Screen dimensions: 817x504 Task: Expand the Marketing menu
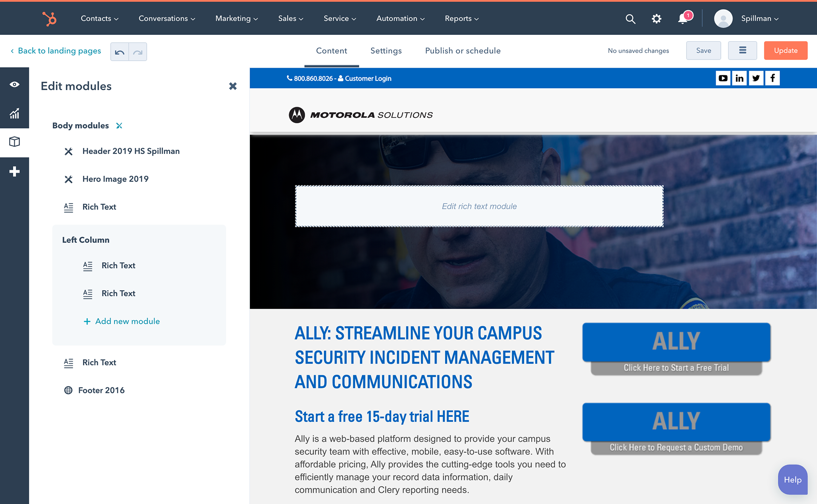pos(237,18)
